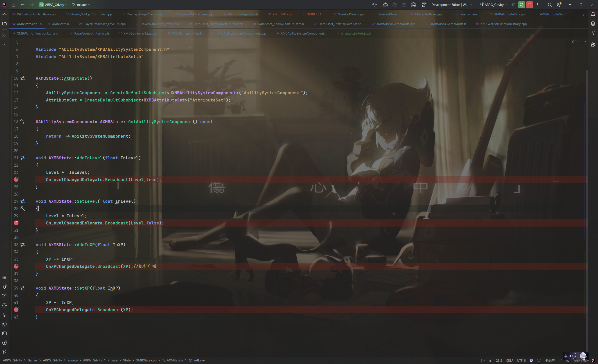Click the AXMBState breadcrumb
Image resolution: width=598 pixels, height=364 pixels.
tap(173, 360)
